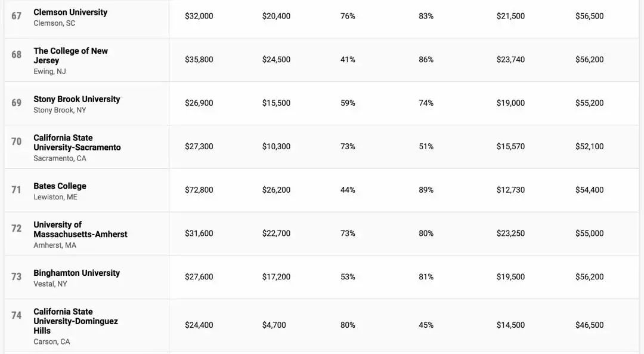This screenshot has height=354, width=644.
Task: Click rank number 67
Action: pyautogui.click(x=17, y=16)
